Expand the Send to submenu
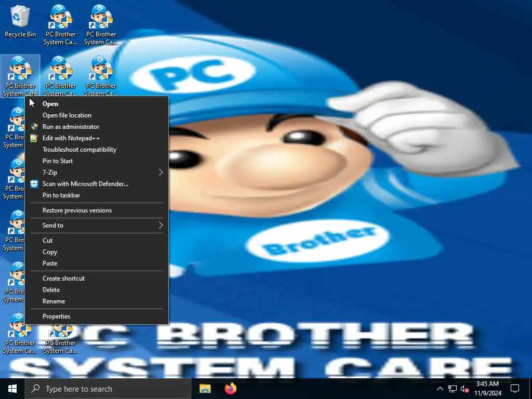The height and width of the screenshot is (399, 532). click(97, 225)
